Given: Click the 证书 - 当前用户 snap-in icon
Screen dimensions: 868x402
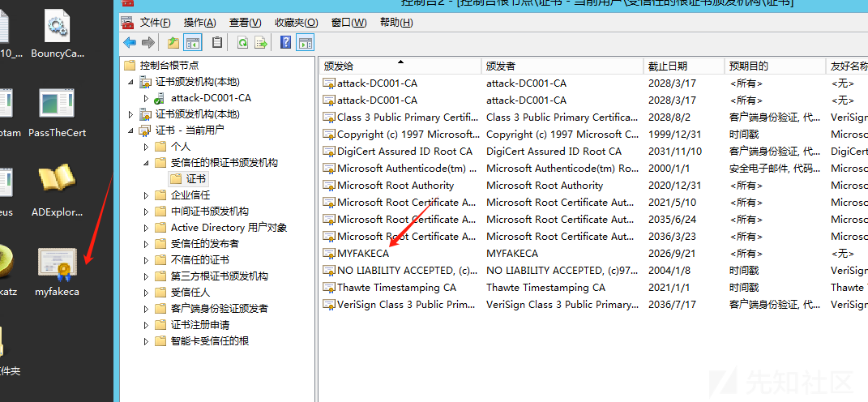Looking at the screenshot, I should tap(145, 130).
